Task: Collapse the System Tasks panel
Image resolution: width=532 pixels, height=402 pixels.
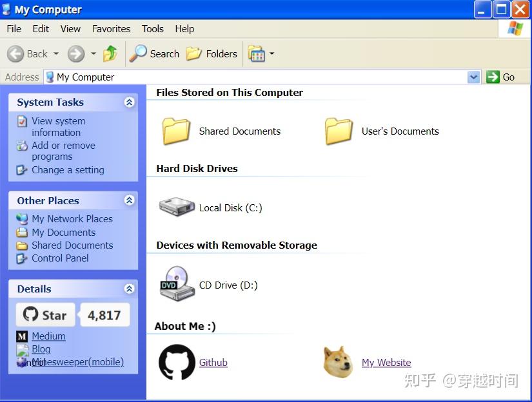Action: [x=128, y=102]
